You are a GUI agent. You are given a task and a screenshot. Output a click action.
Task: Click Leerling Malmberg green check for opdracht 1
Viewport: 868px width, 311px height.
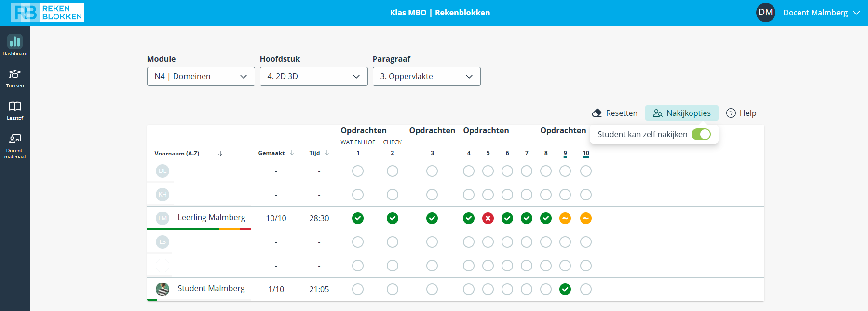coord(358,218)
